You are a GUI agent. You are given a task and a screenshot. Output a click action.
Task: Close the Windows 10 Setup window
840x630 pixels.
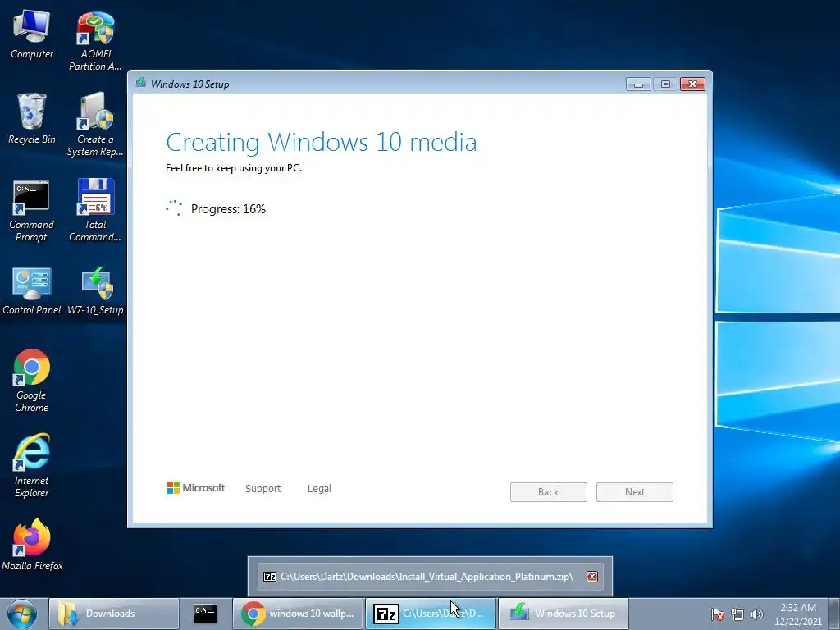(x=692, y=84)
